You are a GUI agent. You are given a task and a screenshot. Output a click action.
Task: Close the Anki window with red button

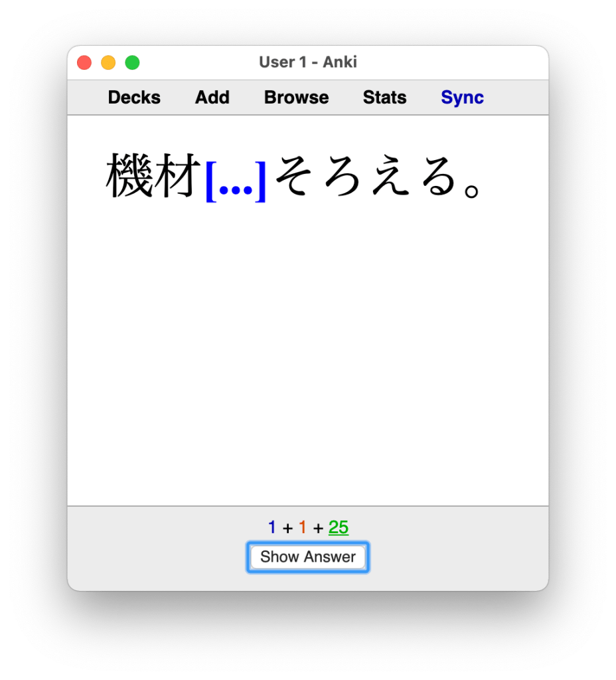tap(84, 62)
